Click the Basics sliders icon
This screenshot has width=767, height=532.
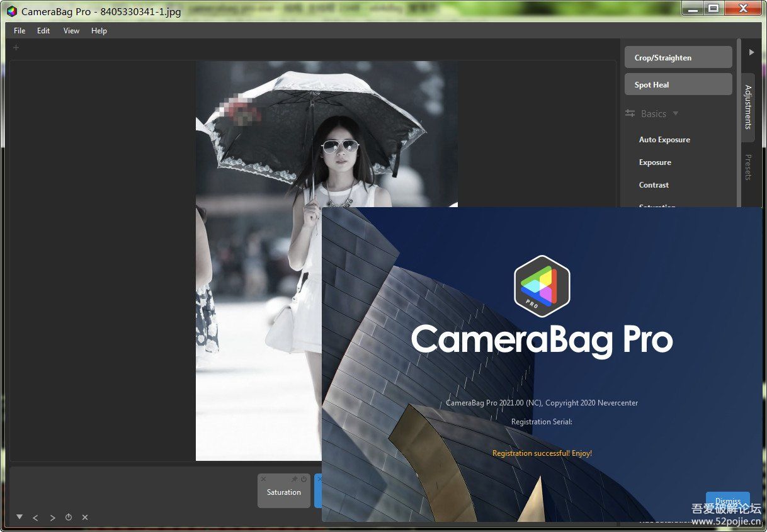(630, 114)
